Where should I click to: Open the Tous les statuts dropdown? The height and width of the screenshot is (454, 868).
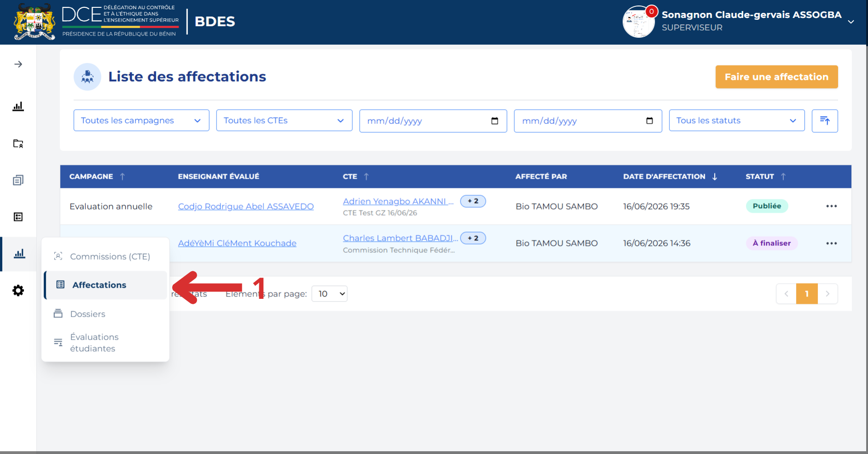[x=736, y=120]
